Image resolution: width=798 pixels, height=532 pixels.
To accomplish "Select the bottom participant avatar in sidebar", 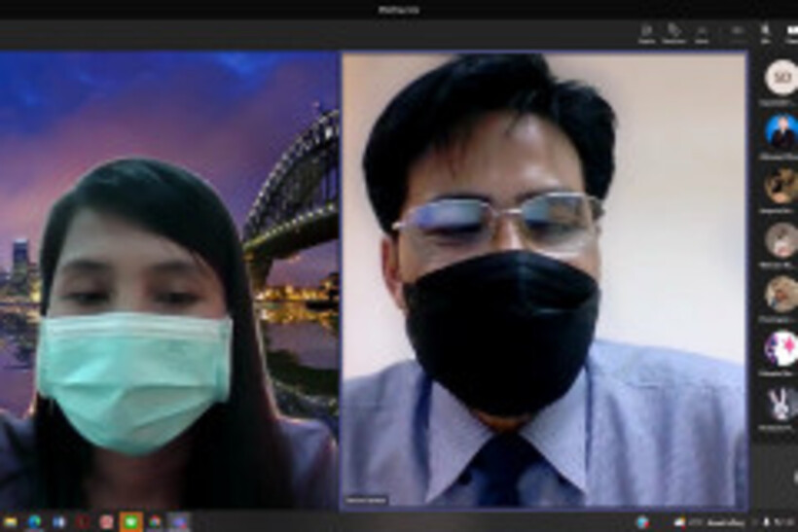I will 780,403.
